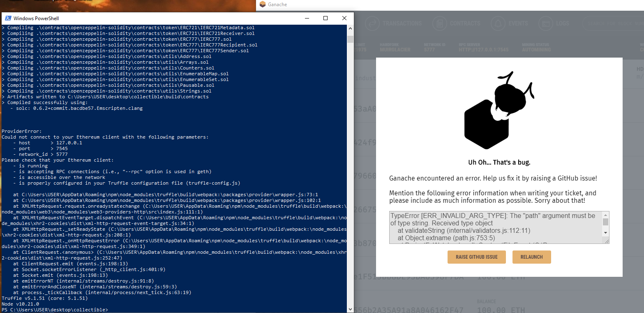The height and width of the screenshot is (313, 644).
Task: Click the 'at ClientRequest.emit (events.js:198:13)' line
Action: (70, 264)
